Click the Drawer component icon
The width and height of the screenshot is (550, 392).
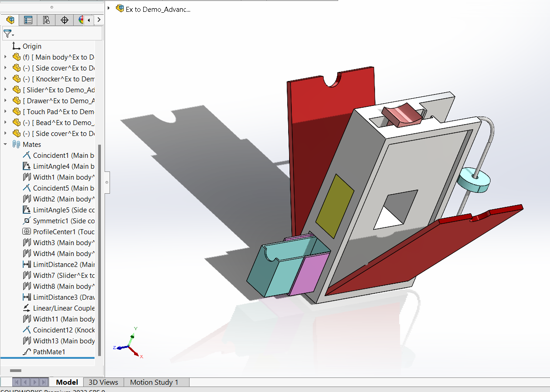click(x=16, y=101)
